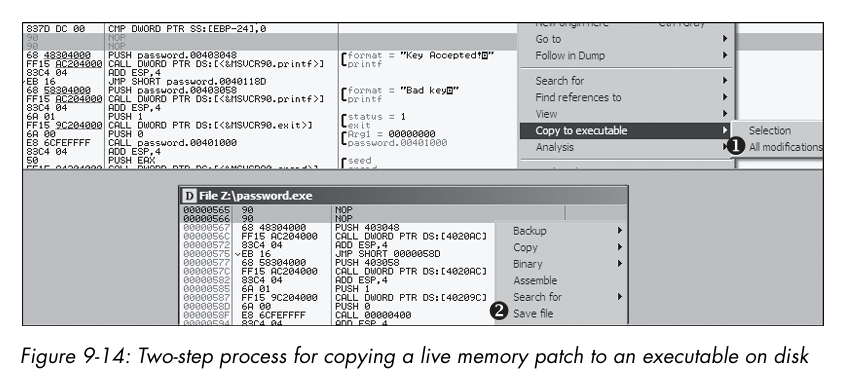Open 'Find references to' in the context menu

pyautogui.click(x=578, y=97)
